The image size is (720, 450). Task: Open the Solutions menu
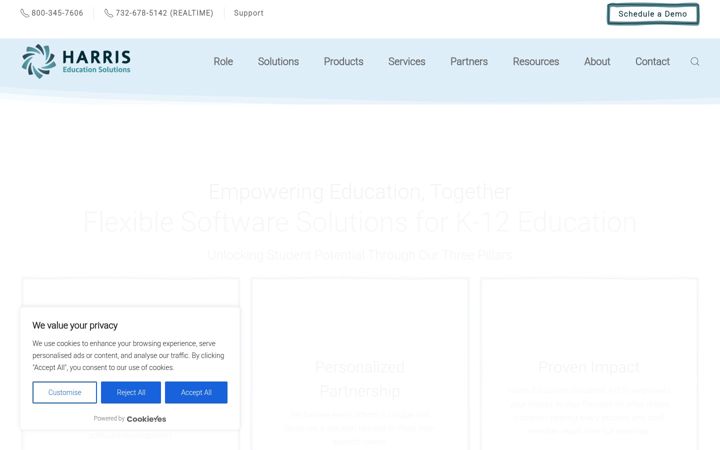coord(278,62)
